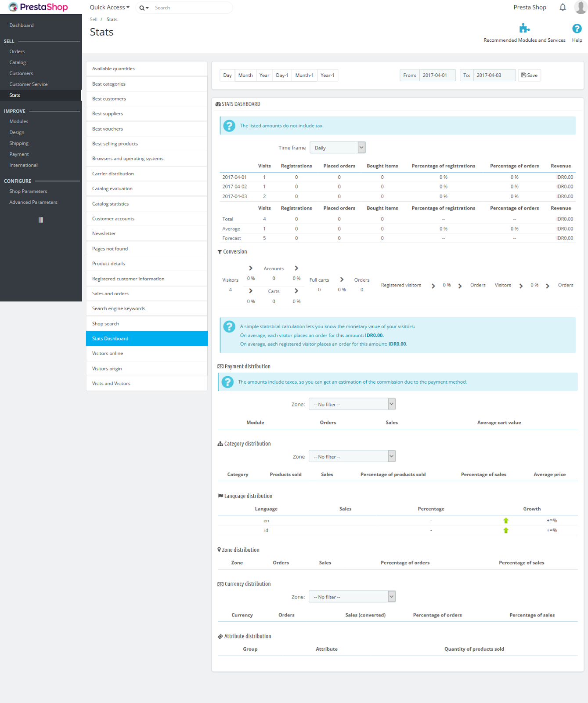Open the notifications bell
This screenshot has height=703, width=588.
pyautogui.click(x=563, y=7)
